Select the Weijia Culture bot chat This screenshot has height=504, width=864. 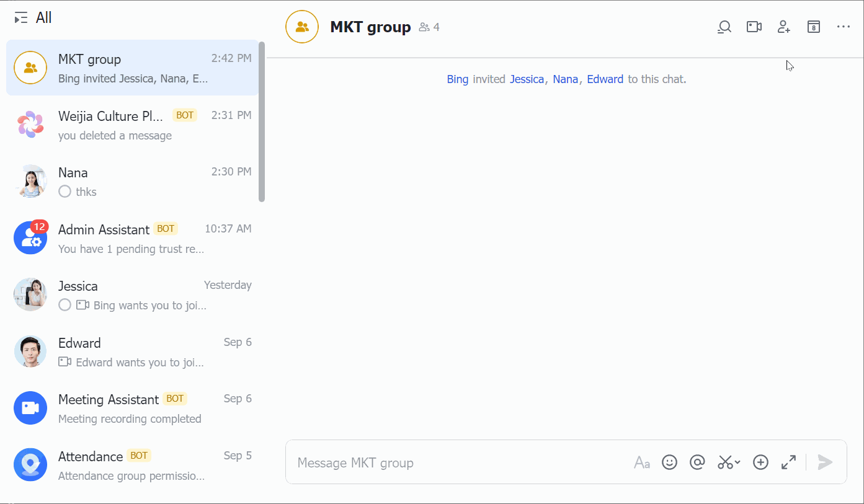pyautogui.click(x=132, y=125)
